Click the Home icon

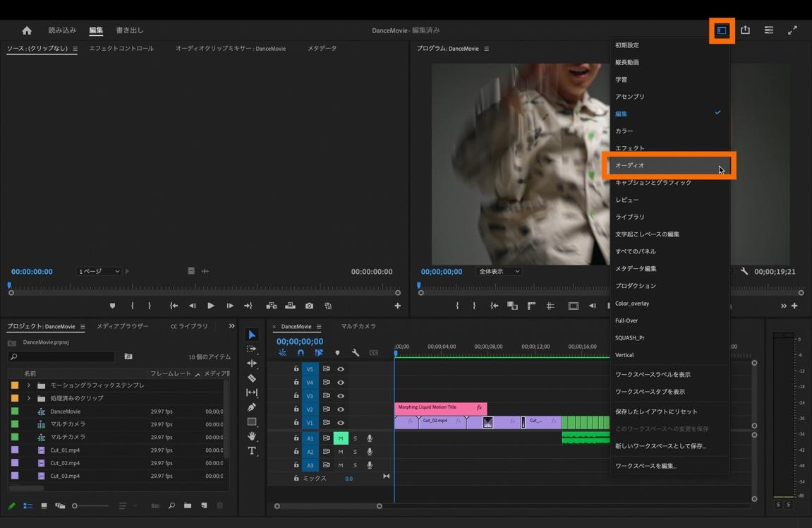(x=27, y=30)
